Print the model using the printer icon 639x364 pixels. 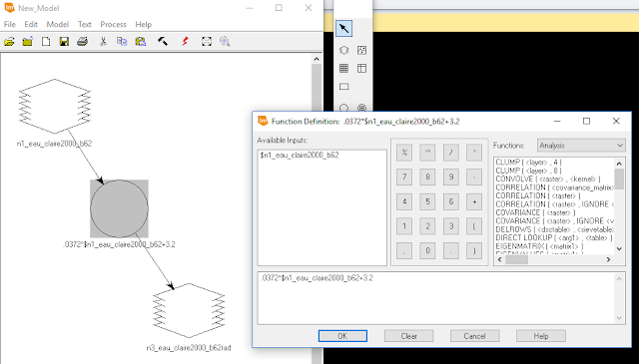point(82,42)
